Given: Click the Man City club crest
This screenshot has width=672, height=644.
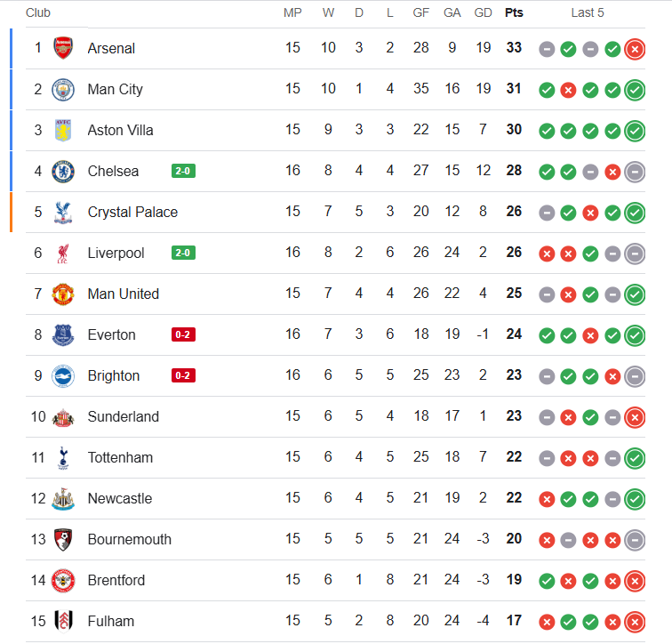Looking at the screenshot, I should [63, 89].
